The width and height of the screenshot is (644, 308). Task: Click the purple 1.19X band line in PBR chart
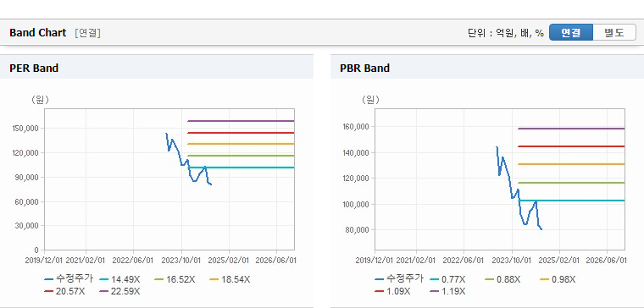pyautogui.click(x=571, y=129)
